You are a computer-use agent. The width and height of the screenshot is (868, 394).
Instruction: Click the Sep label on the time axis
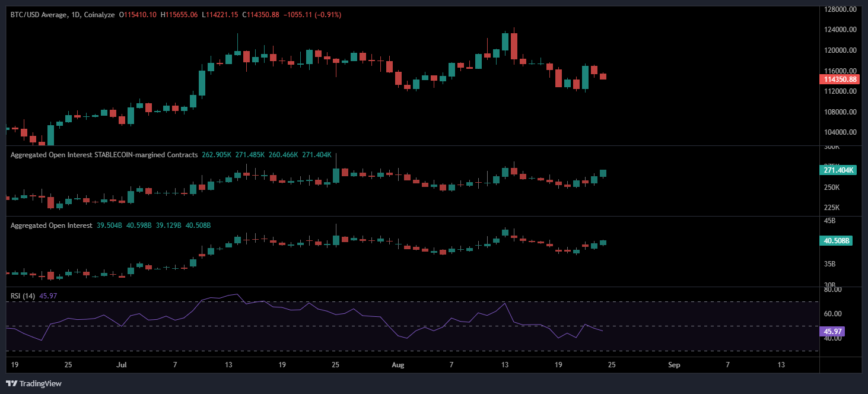tap(673, 365)
